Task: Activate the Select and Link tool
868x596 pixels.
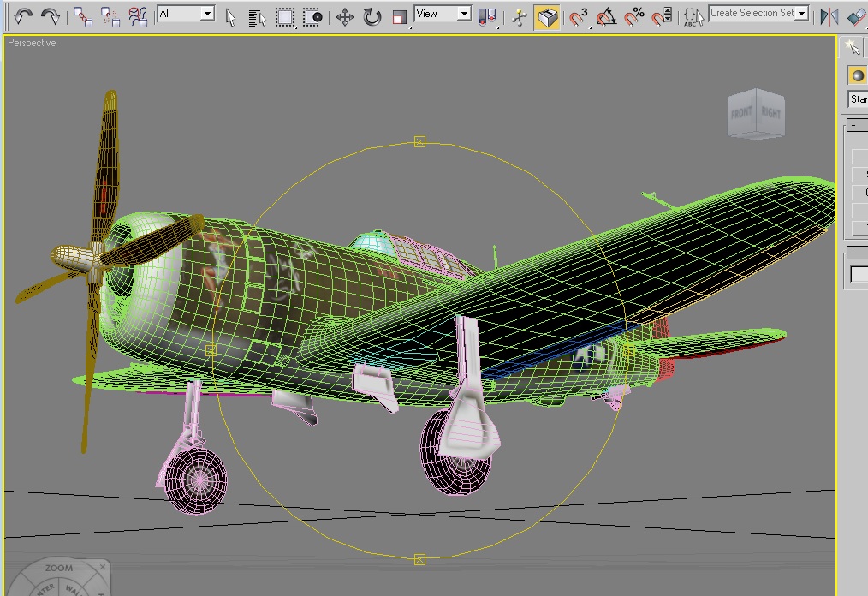Action: (83, 16)
